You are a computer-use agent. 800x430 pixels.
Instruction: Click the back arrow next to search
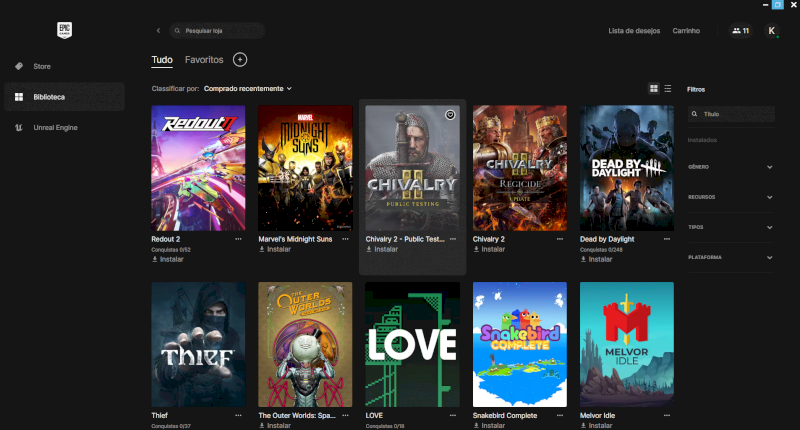click(158, 31)
